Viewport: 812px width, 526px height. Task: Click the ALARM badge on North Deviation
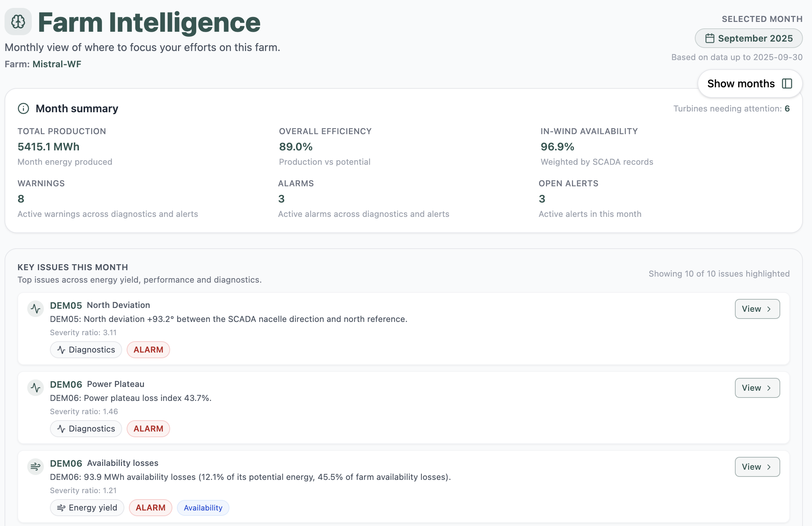[x=148, y=350]
